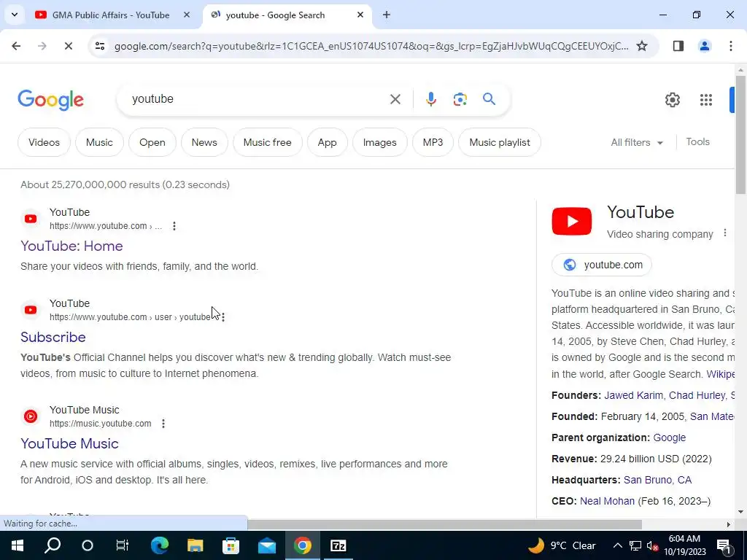Click the voice search microphone icon

click(430, 99)
